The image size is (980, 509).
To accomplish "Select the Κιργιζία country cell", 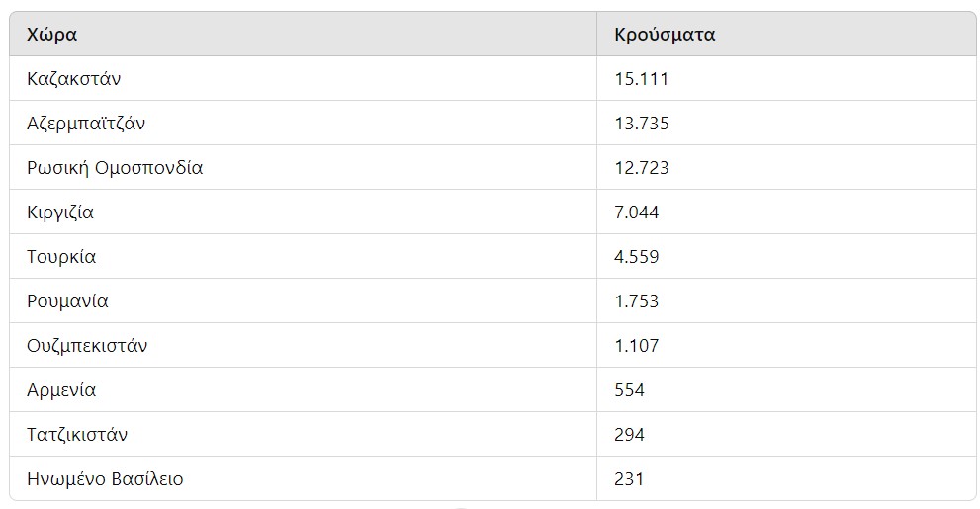I will point(304,212).
